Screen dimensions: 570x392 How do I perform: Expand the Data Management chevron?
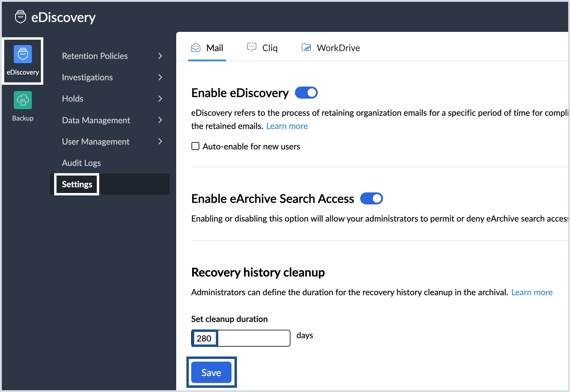[x=160, y=120]
